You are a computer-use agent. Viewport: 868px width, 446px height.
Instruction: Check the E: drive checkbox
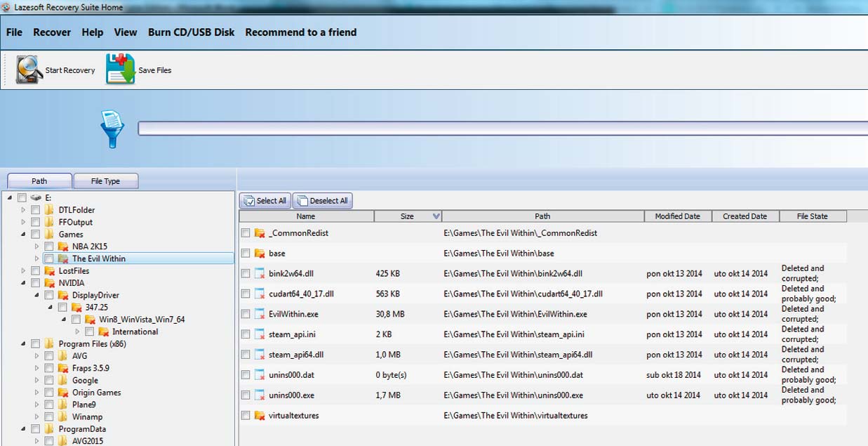pos(22,198)
